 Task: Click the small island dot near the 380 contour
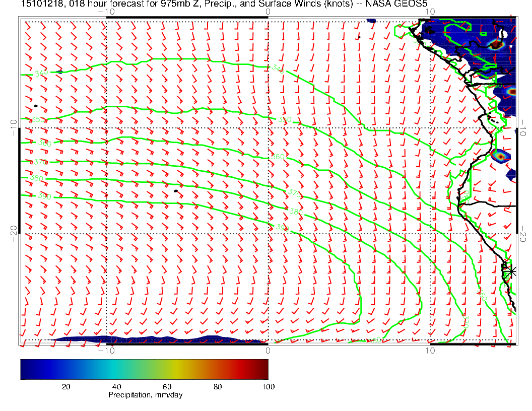(x=176, y=191)
